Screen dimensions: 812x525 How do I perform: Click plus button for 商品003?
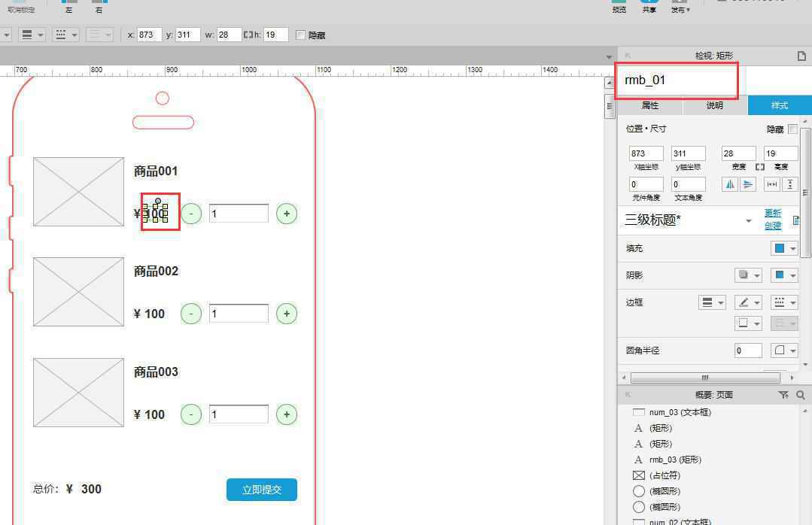[287, 414]
